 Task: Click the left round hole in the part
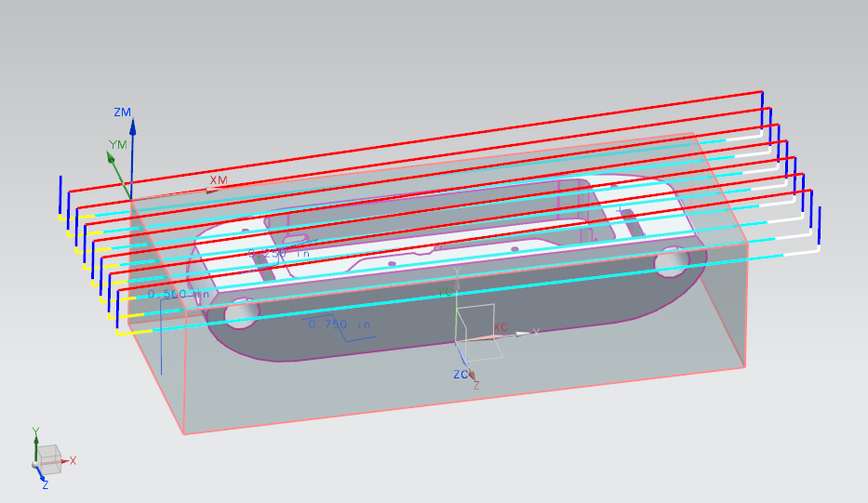tap(242, 314)
